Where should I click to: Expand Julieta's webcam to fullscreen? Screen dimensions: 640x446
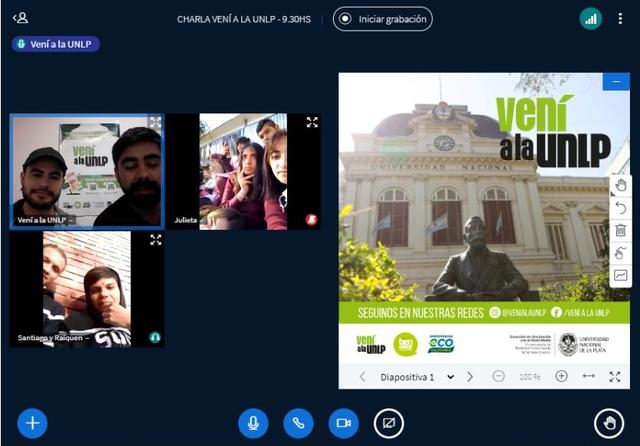click(312, 122)
